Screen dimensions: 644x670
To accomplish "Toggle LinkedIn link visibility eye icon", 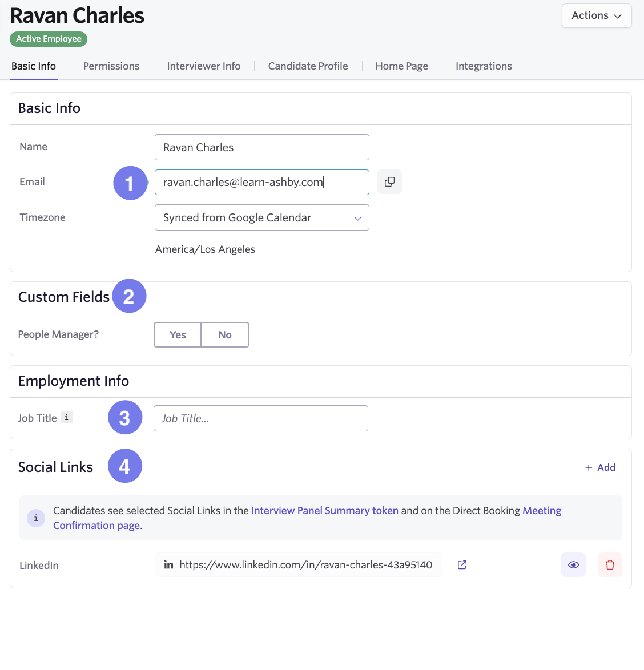I will 573,565.
